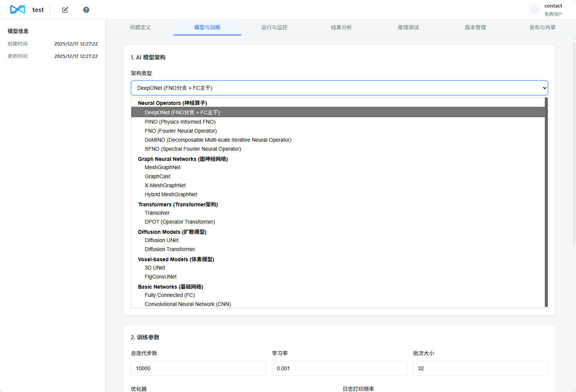576x392 pixels.
Task: Open the 架构类型 dropdown arrow
Action: click(544, 88)
